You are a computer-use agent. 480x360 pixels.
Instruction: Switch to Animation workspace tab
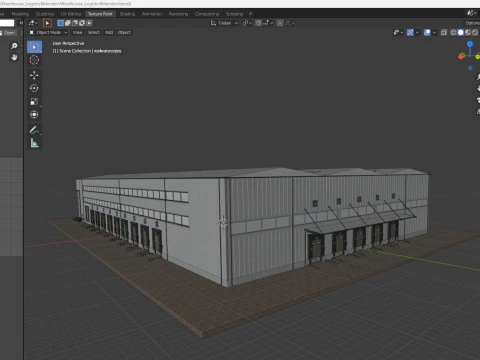click(x=152, y=14)
